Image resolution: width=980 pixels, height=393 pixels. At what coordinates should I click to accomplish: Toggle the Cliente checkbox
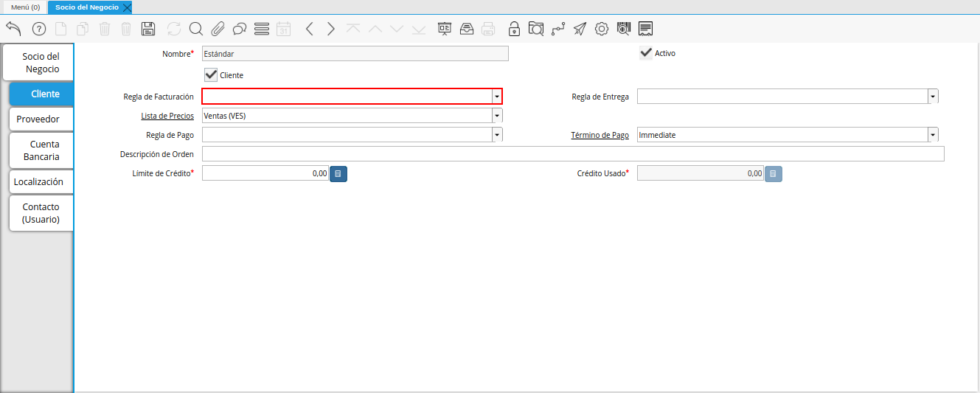pos(211,74)
